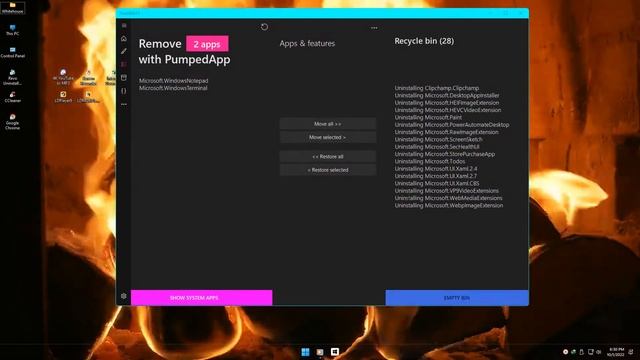
Task: Click the EMPTY BIN button
Action: point(457,298)
